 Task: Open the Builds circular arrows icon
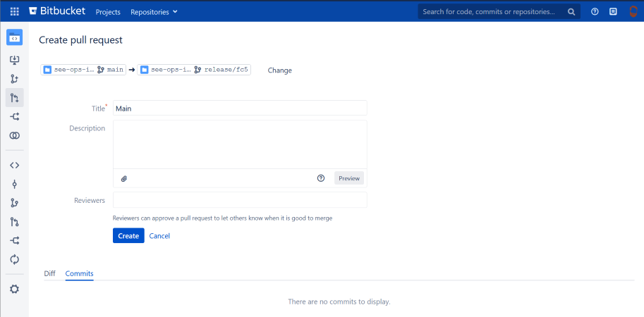tap(14, 259)
